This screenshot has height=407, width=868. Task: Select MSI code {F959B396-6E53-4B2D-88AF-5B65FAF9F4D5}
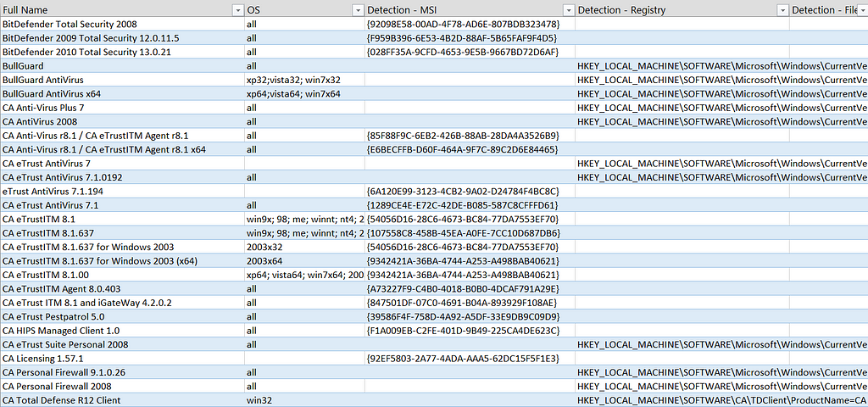click(x=470, y=38)
